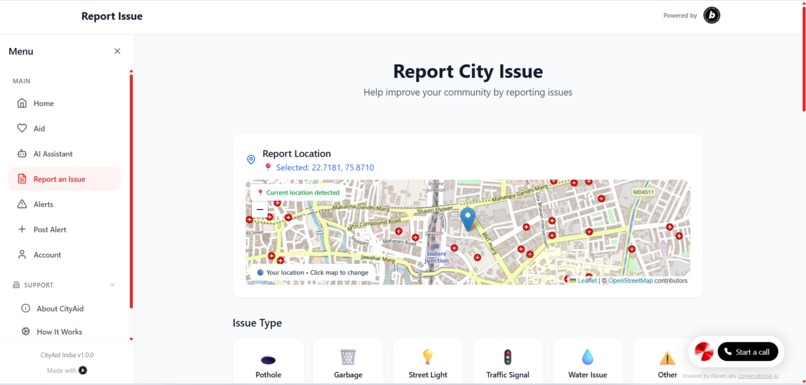Click the AI Assistant robot icon

[22, 154]
